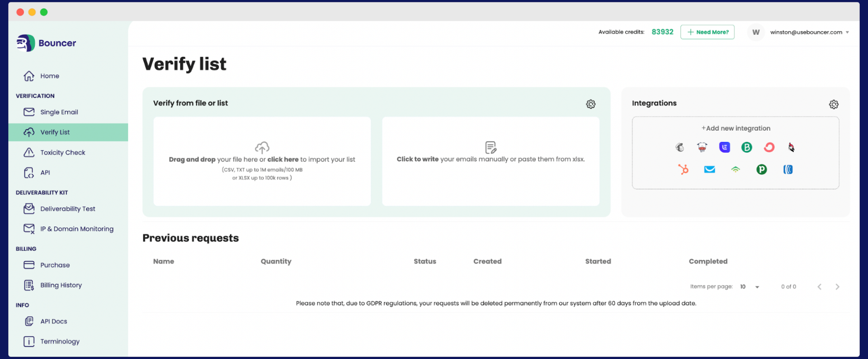Click the GDPR deletion notice text
The image size is (868, 359).
pos(496,303)
